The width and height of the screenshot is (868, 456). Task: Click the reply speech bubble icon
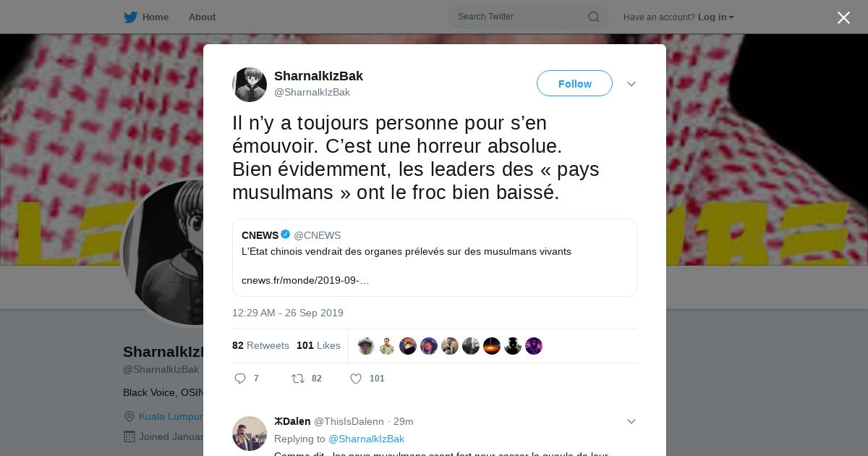click(241, 379)
